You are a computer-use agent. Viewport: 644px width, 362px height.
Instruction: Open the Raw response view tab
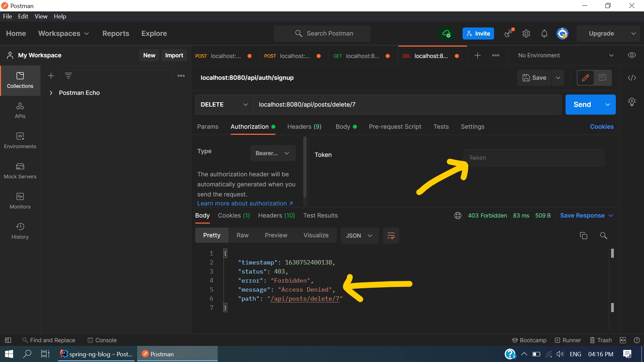[x=243, y=235]
